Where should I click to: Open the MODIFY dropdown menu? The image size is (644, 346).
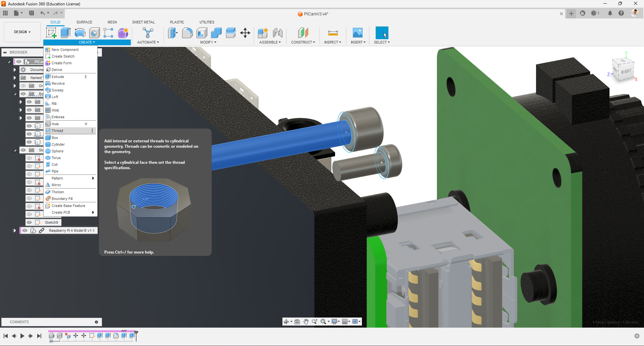pos(208,42)
